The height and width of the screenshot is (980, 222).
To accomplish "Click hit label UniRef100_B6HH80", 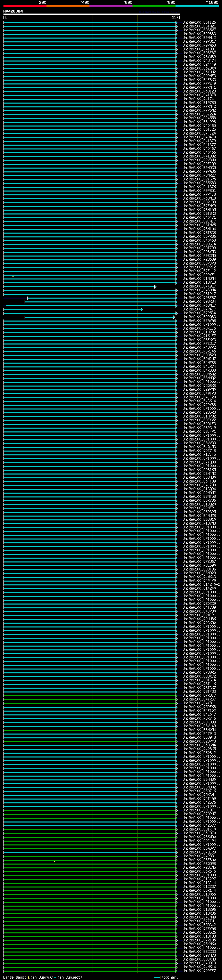I will (x=199, y=780).
